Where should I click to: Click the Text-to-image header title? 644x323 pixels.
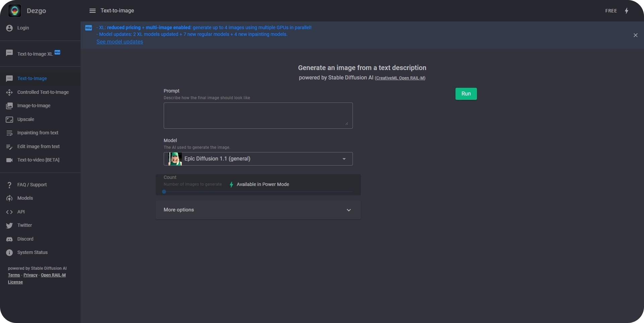(117, 11)
